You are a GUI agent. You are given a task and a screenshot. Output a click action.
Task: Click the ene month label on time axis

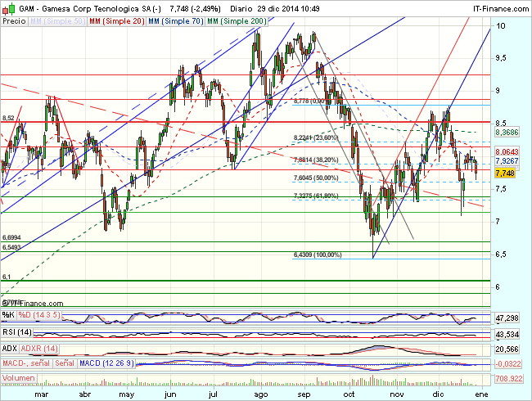coord(482,394)
